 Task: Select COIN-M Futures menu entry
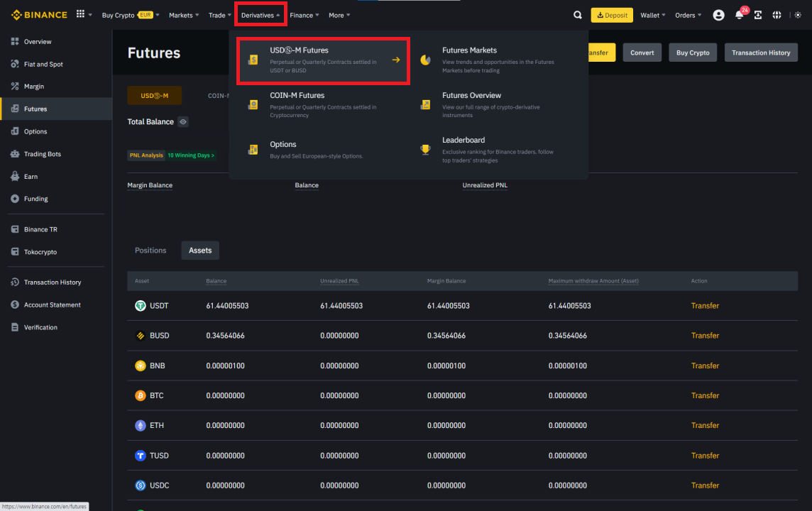(x=324, y=105)
